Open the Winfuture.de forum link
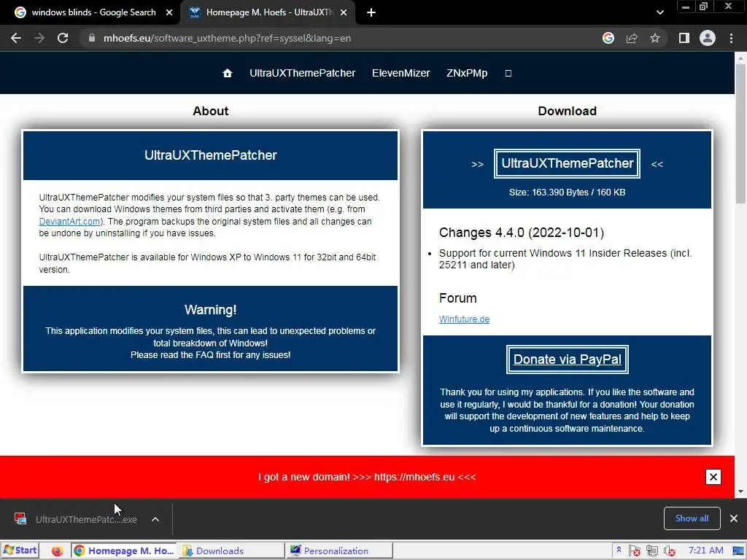 click(464, 319)
